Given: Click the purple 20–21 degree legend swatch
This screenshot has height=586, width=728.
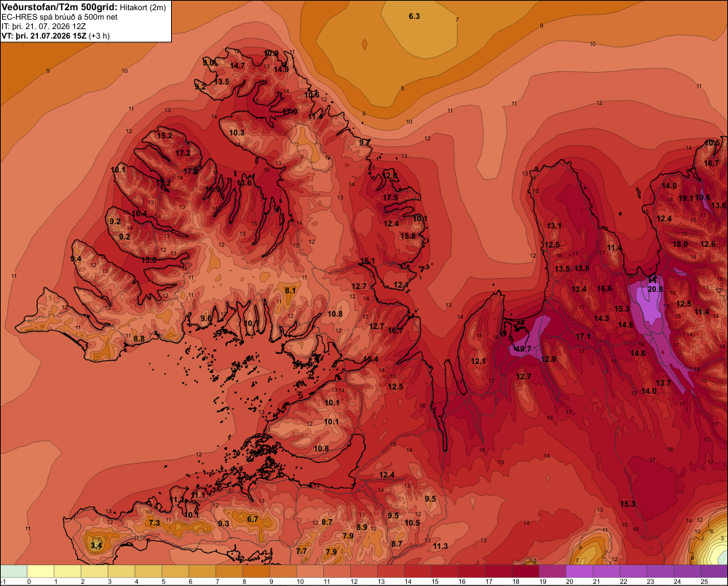Looking at the screenshot, I should [579, 571].
